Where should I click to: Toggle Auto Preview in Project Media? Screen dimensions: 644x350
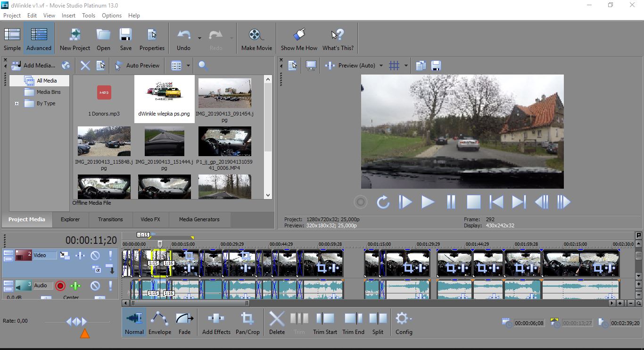pyautogui.click(x=138, y=66)
